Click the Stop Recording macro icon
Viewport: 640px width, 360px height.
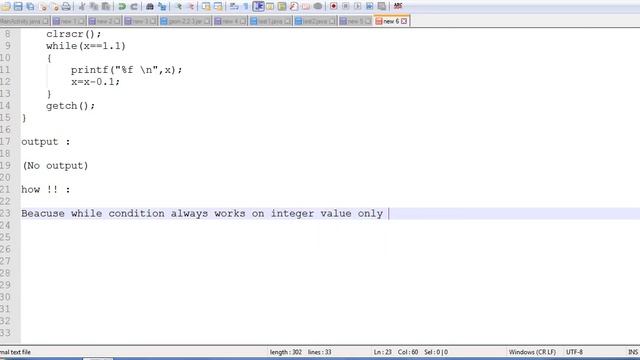click(x=345, y=7)
